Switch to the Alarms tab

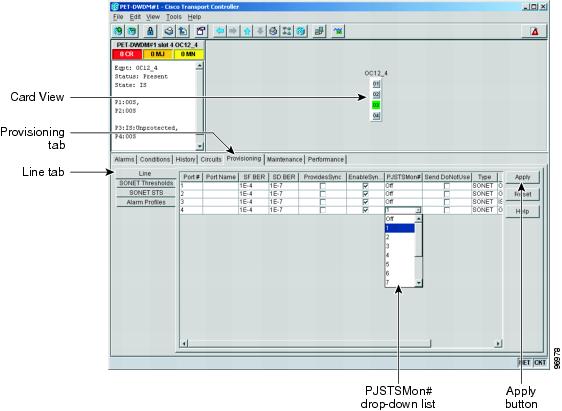124,159
